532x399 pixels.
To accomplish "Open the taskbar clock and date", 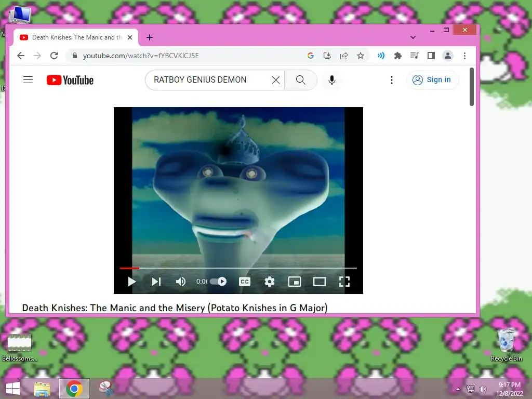I will [x=509, y=389].
